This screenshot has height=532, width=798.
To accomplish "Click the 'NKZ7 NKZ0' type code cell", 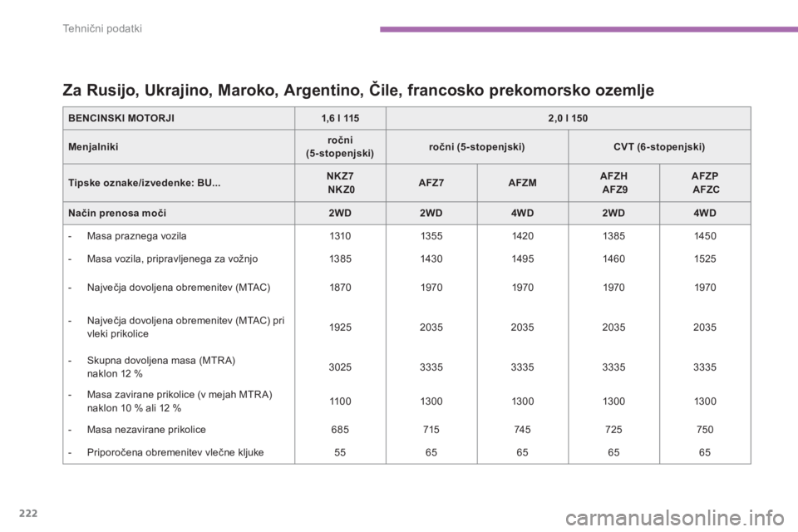I will [340, 183].
